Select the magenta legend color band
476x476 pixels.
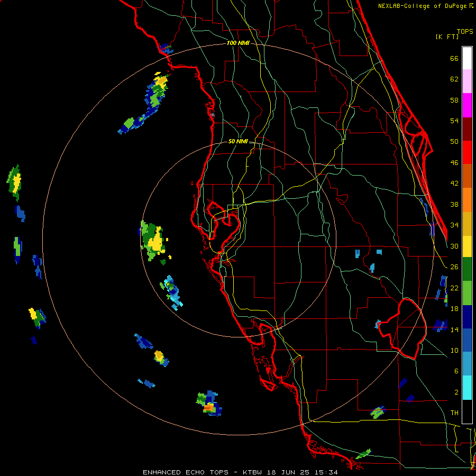[467, 105]
